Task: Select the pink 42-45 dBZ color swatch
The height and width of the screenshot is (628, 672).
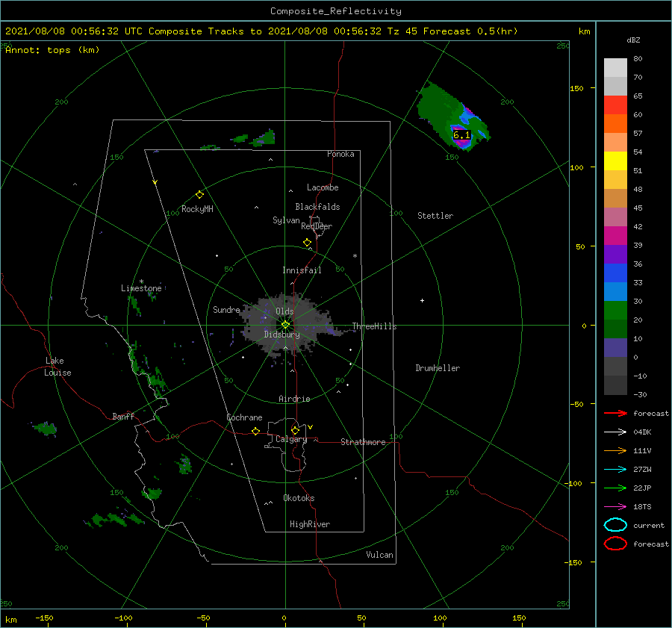Action: tap(615, 217)
